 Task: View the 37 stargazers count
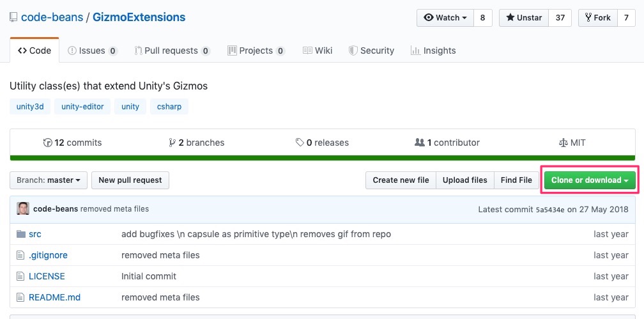point(560,18)
